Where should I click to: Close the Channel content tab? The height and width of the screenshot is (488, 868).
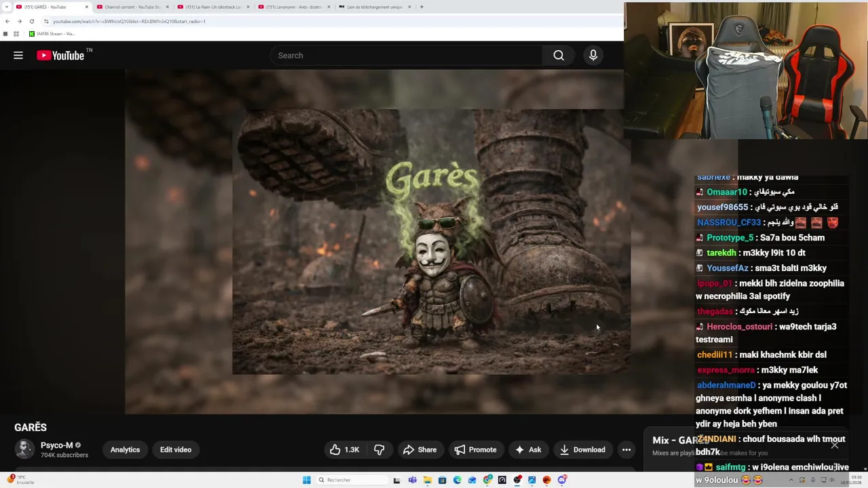click(x=167, y=7)
